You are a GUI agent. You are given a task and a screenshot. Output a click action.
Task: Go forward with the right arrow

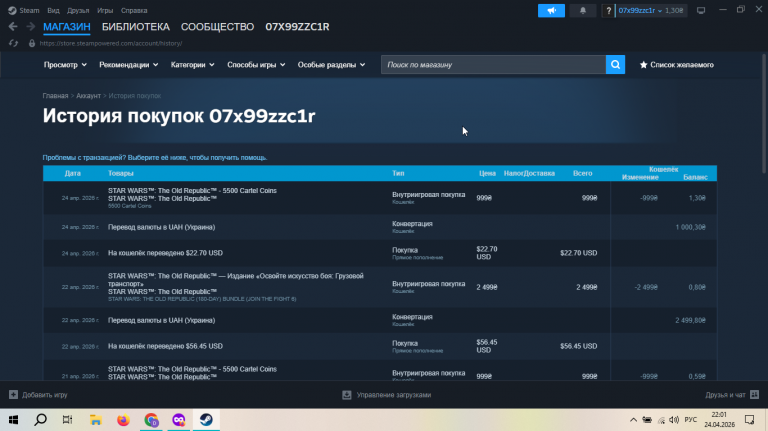[x=30, y=26]
